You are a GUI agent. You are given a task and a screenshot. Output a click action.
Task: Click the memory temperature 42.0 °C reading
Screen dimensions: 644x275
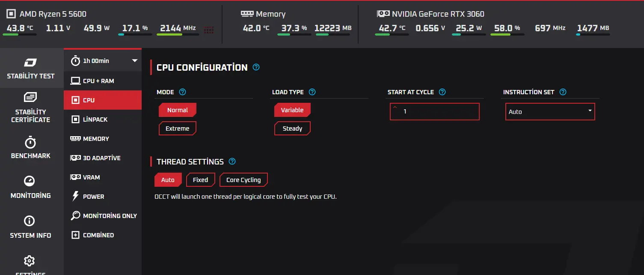point(256,28)
